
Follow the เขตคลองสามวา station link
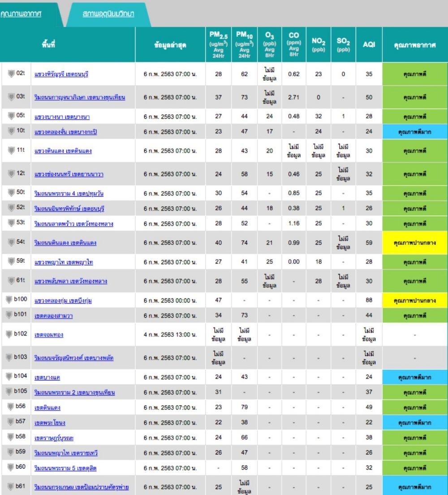53,316
